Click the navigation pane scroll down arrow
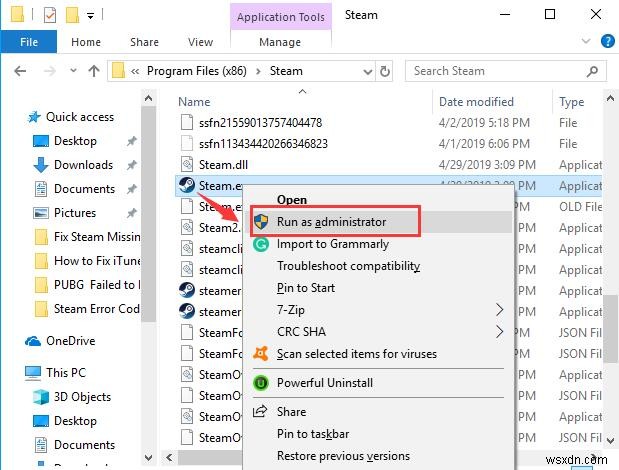Viewport: 619px width, 470px height. 148,458
